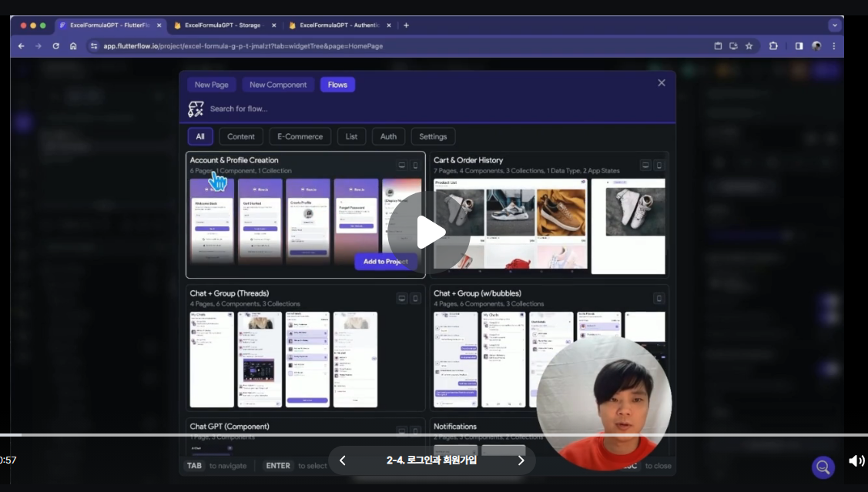Close the Flows dialog with X

click(662, 83)
